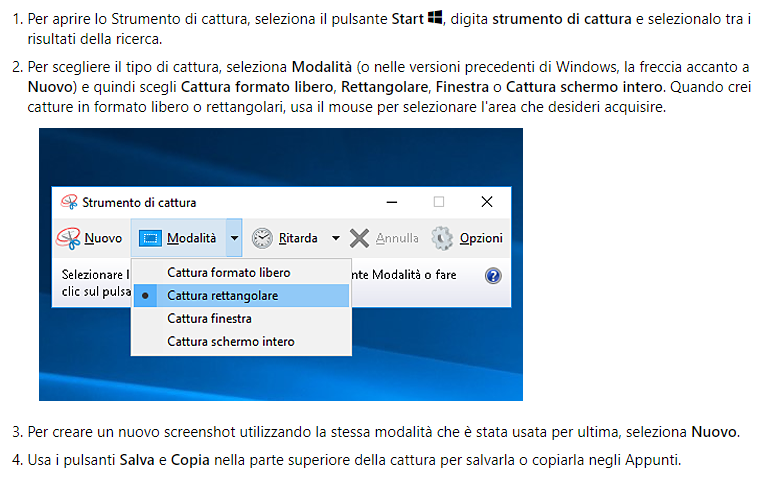Click the blue help question-mark icon
Image resolution: width=764 pixels, height=482 pixels.
[493, 276]
